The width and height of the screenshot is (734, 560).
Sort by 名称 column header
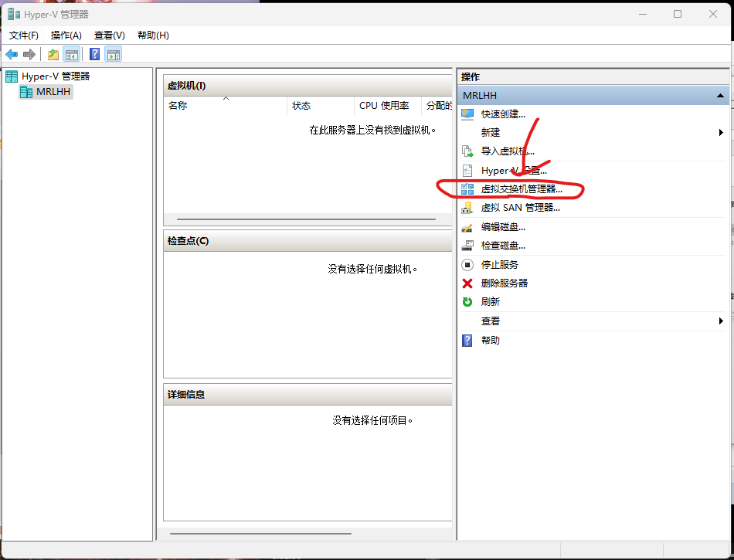(225, 106)
